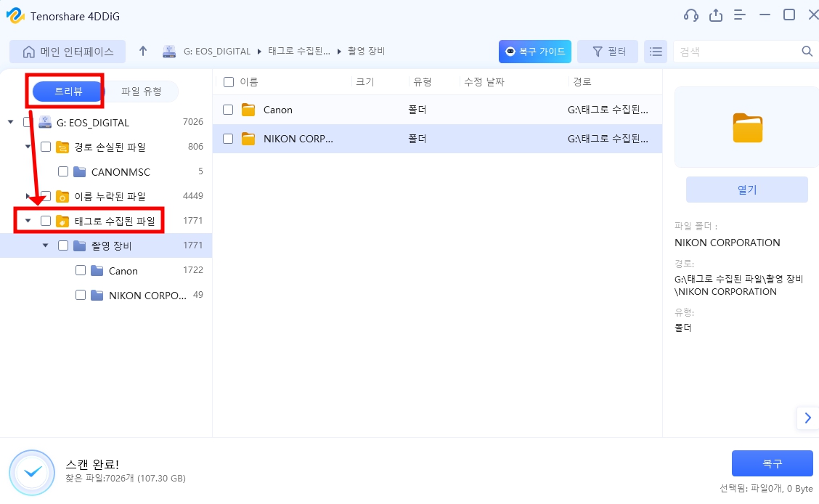Sort by 수정 날짜 column header
This screenshot has height=504, width=819.
click(x=484, y=82)
